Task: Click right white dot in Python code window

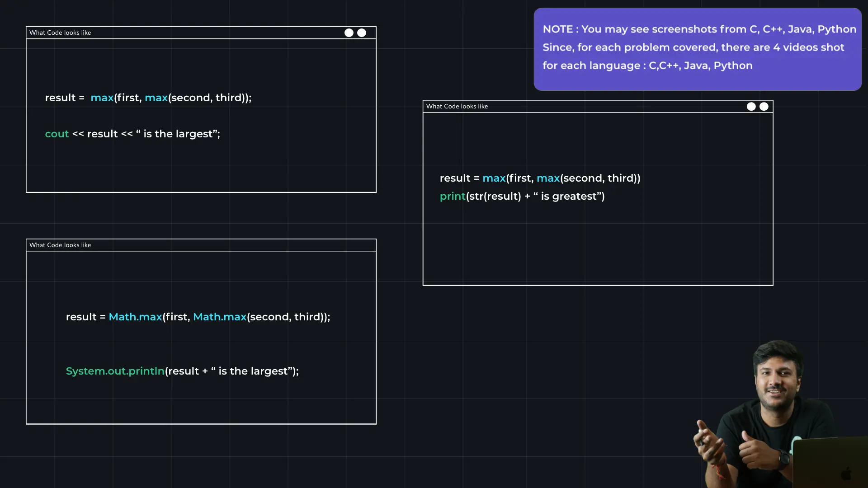Action: (x=764, y=107)
